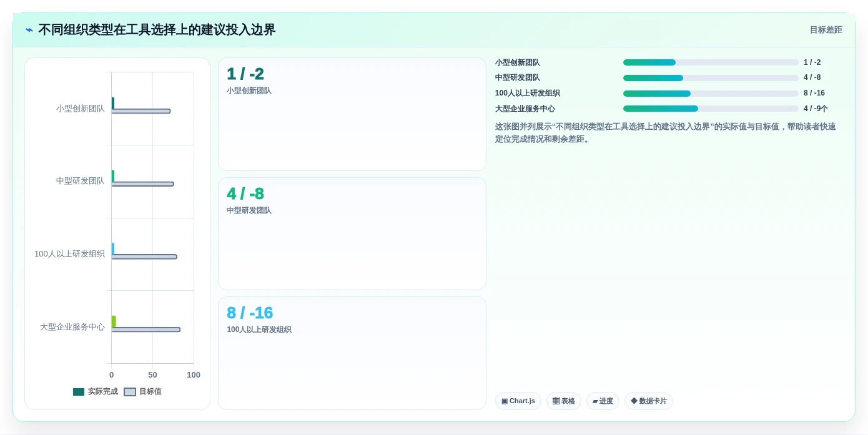This screenshot has height=435, width=868.
Task: Click the 1 / -2 value in progress list
Action: pos(812,62)
